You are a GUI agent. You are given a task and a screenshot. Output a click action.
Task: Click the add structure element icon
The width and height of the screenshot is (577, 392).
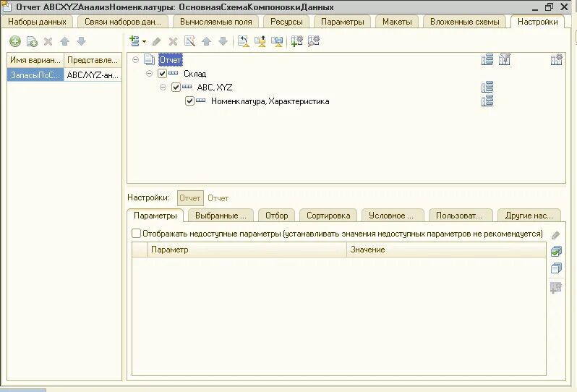134,41
